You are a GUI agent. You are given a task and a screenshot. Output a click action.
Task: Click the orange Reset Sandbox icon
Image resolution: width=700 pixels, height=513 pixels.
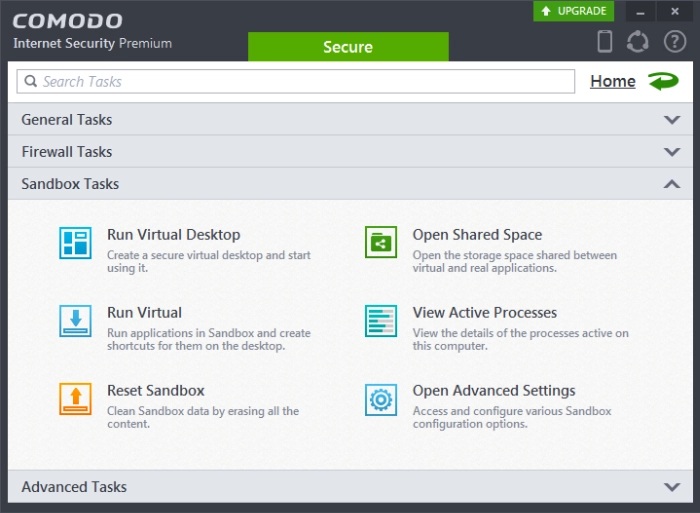coord(75,399)
